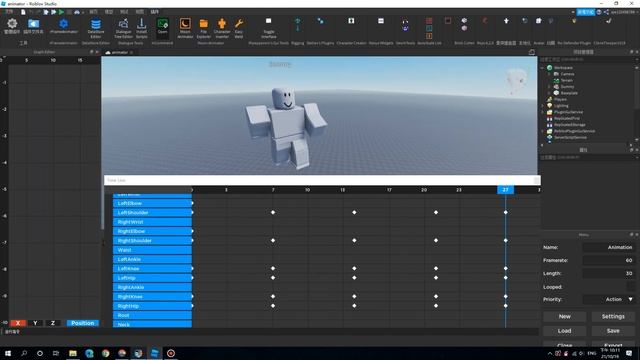640x360 pixels.
Task: Open the DataStore Editor plugin
Action: click(x=96, y=28)
